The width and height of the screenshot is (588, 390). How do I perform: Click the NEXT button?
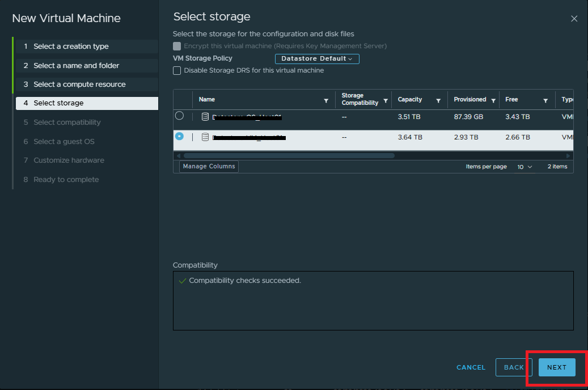click(556, 367)
